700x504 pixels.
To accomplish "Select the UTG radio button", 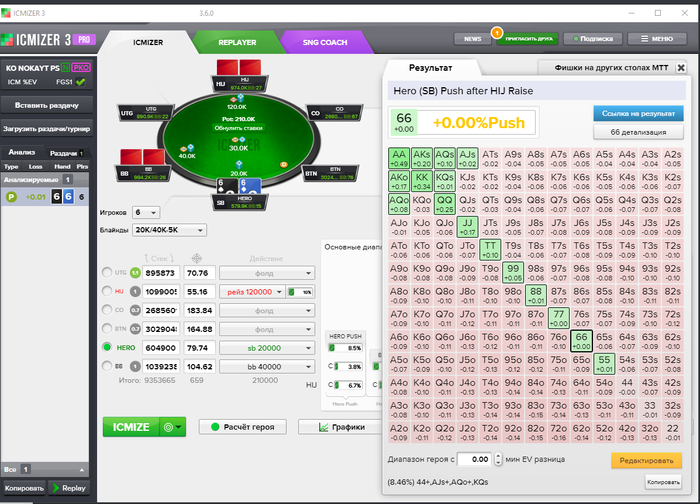I will pyautogui.click(x=107, y=272).
